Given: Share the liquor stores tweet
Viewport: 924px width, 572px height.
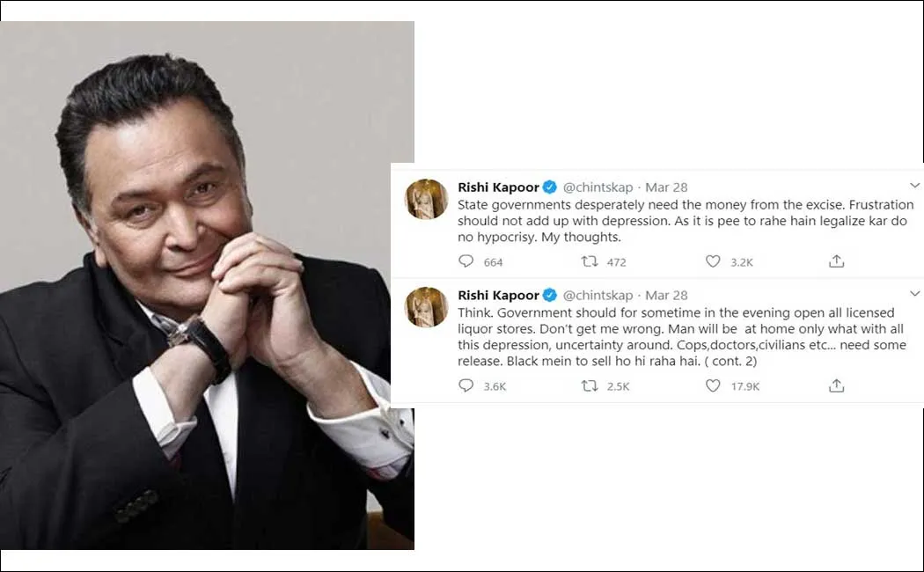Looking at the screenshot, I should pyautogui.click(x=836, y=385).
